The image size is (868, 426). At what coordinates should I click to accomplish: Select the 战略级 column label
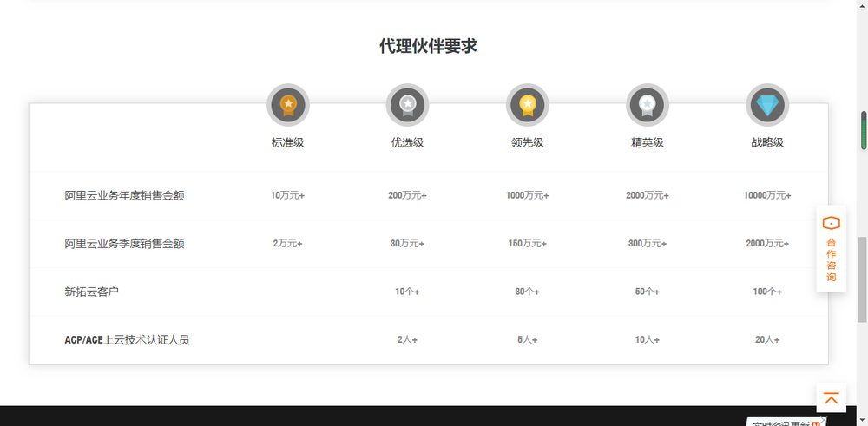coord(767,143)
